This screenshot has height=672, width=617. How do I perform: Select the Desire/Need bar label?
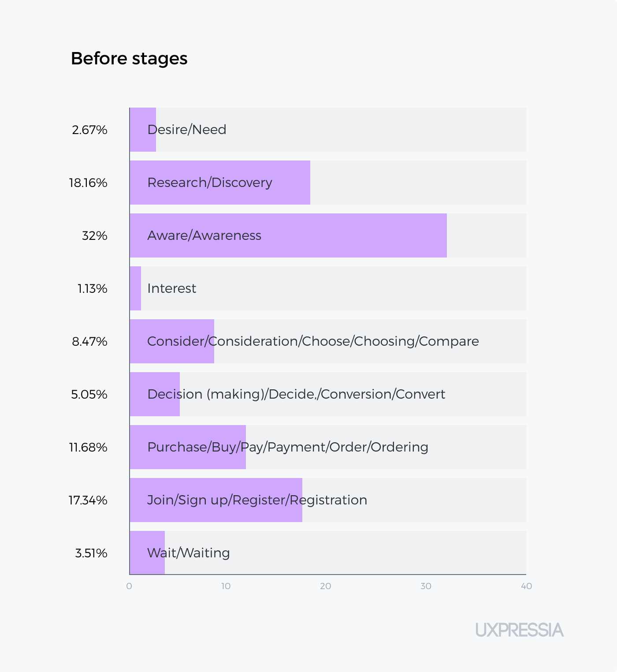pos(187,130)
